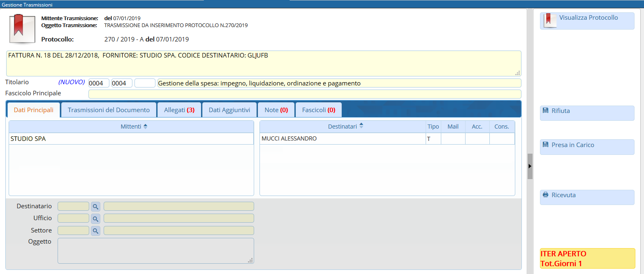The height and width of the screenshot is (274, 644).
Task: Click the Destinatario search magnifier icon
Action: click(95, 207)
